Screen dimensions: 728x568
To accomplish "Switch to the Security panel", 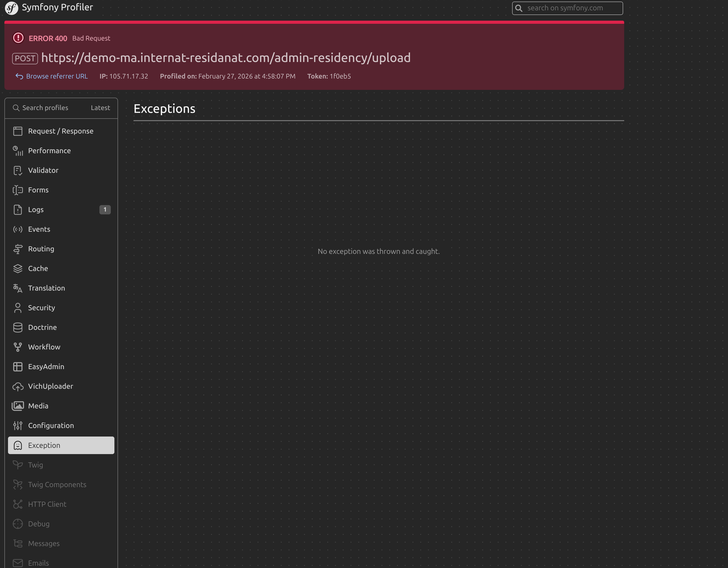I will pos(41,308).
